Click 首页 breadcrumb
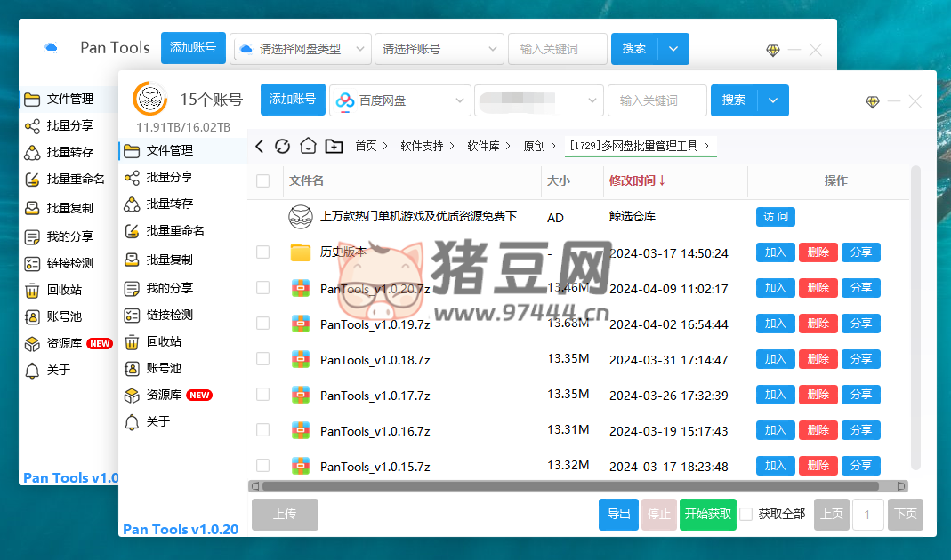The width and height of the screenshot is (951, 560). click(x=366, y=146)
